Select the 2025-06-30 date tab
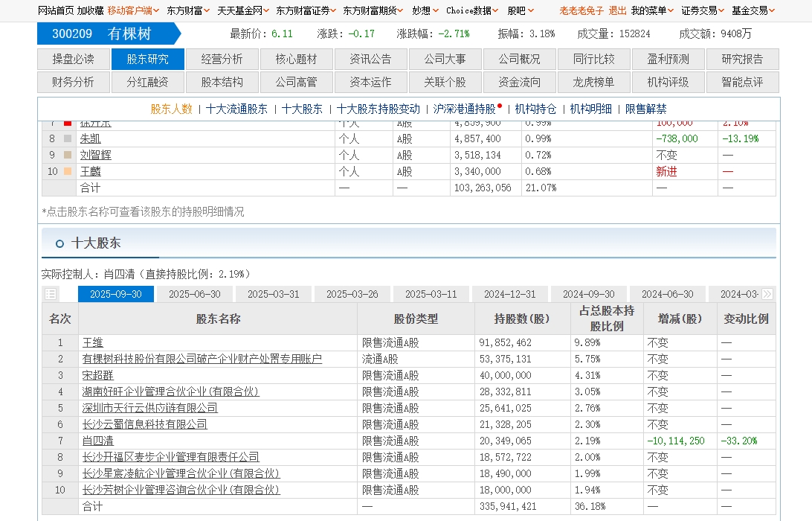 [x=195, y=294]
